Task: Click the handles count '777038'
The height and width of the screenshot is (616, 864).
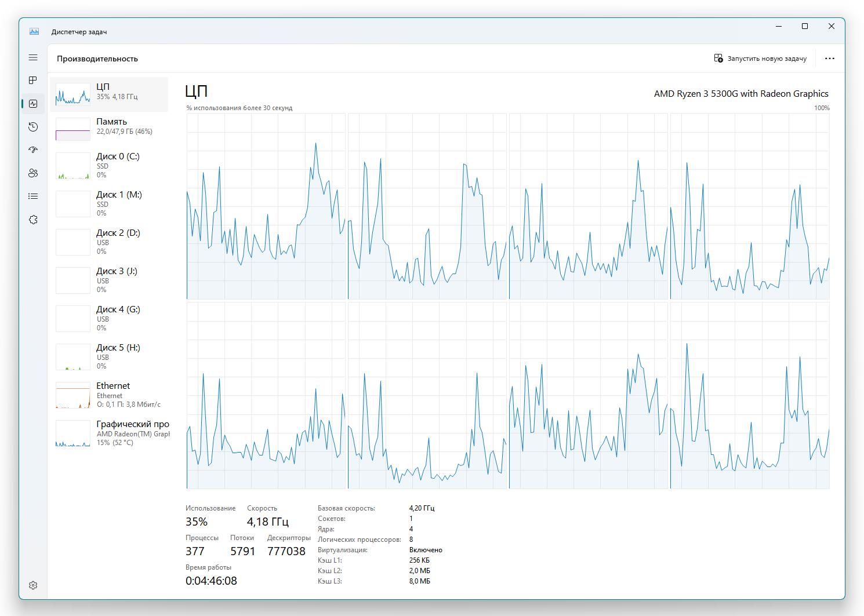Action: click(286, 551)
